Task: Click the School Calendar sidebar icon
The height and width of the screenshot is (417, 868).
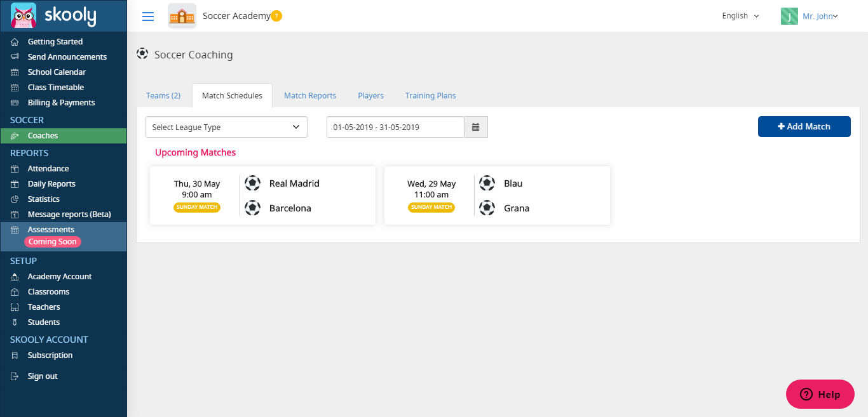Action: click(15, 72)
